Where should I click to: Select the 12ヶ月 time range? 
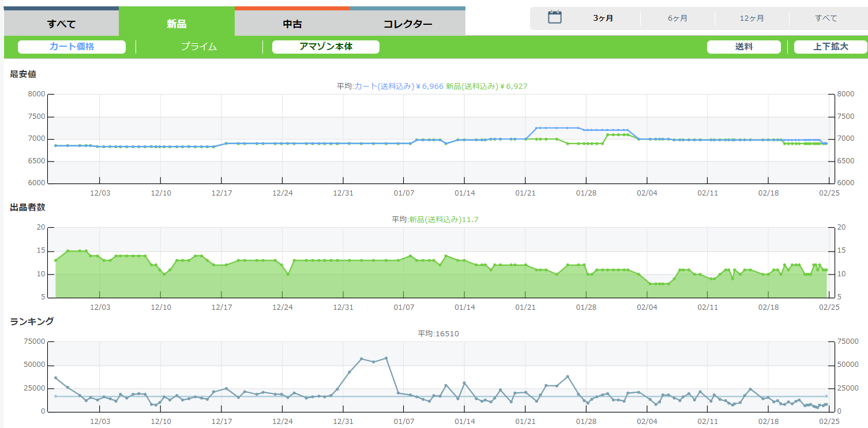point(751,18)
